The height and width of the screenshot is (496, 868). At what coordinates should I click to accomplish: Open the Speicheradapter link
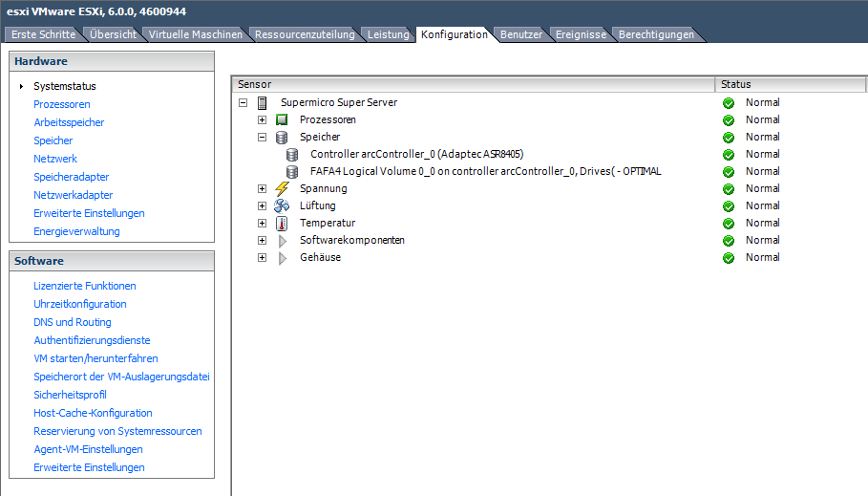pos(71,177)
